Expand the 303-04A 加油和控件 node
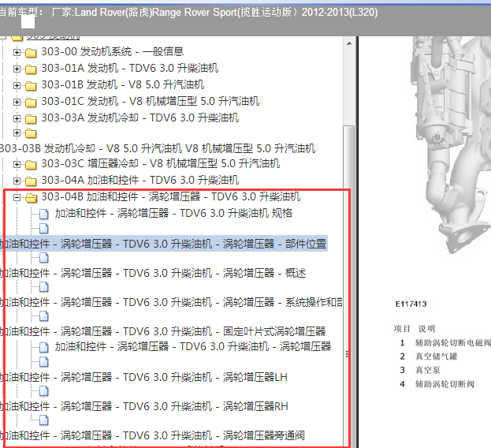Image resolution: width=491 pixels, height=448 pixels. tap(17, 181)
